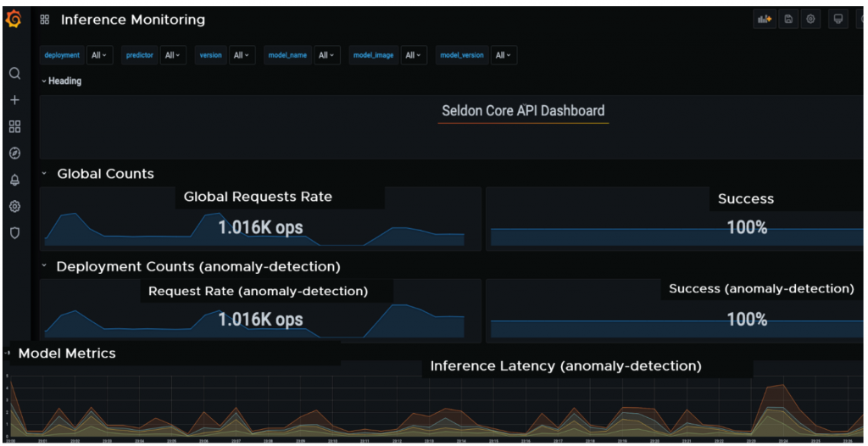
Task: Click the Add panel icon in top bar
Action: pyautogui.click(x=765, y=20)
